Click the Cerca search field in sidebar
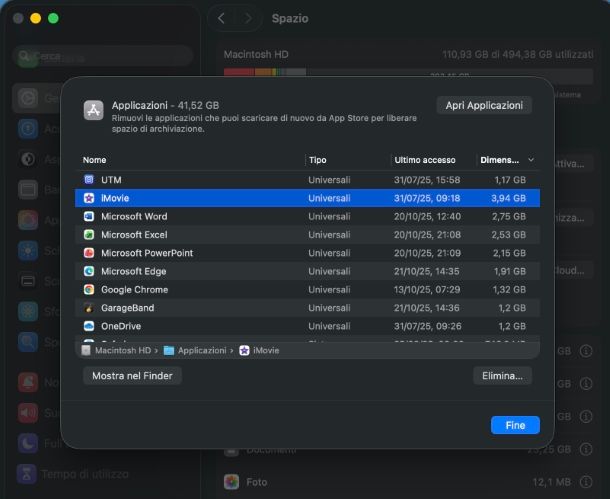610x499 pixels. [103, 56]
